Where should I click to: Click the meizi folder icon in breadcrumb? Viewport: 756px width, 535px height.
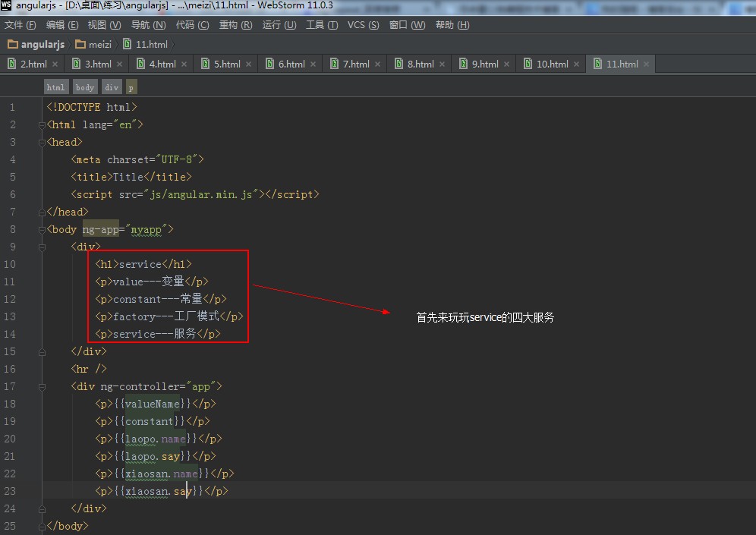click(x=80, y=44)
